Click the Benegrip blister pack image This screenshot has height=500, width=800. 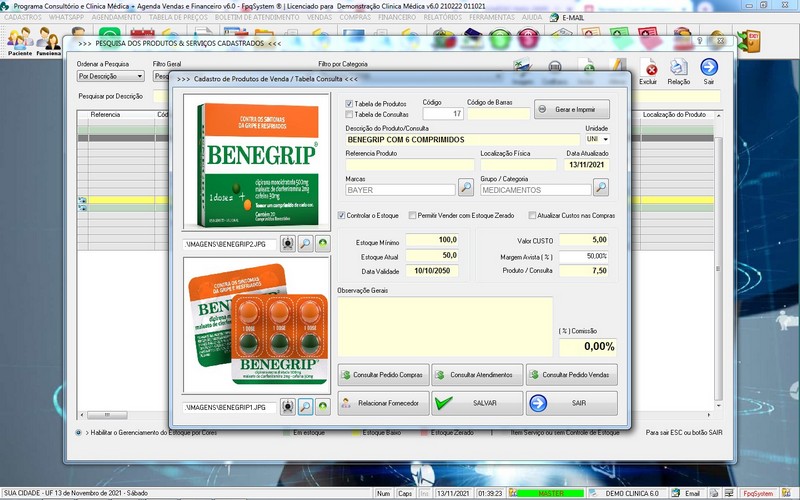257,324
